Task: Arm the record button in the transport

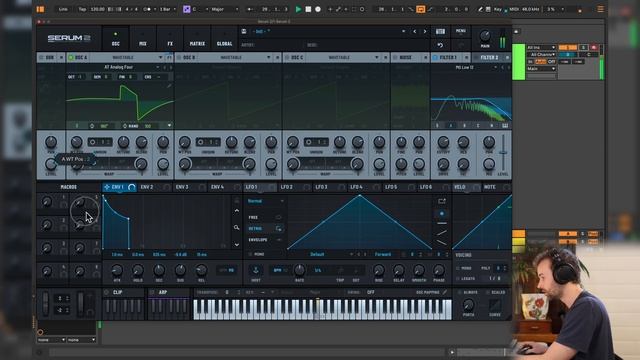Action: pyautogui.click(x=318, y=9)
